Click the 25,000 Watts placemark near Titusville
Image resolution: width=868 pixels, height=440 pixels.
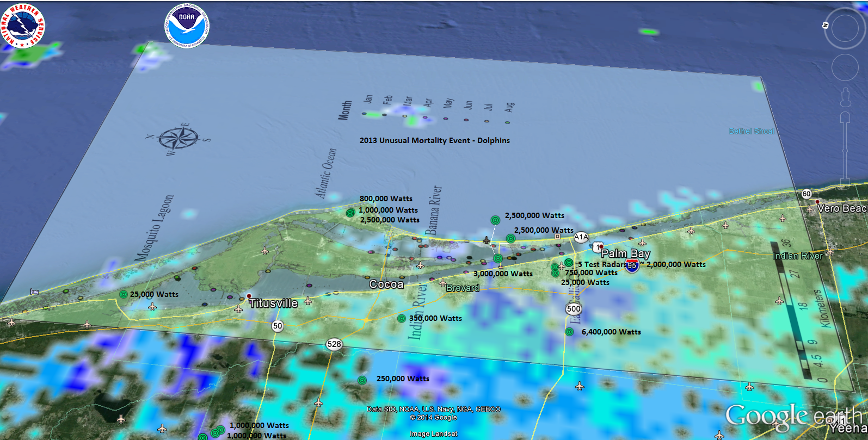tap(124, 294)
